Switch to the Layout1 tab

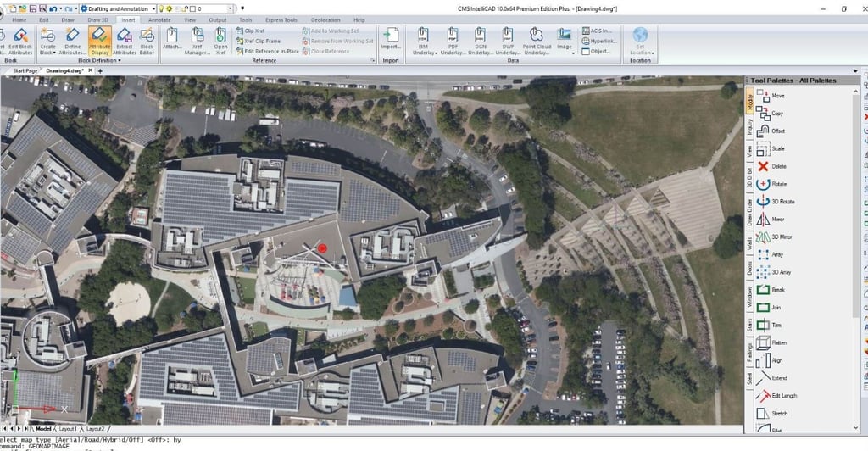point(68,429)
